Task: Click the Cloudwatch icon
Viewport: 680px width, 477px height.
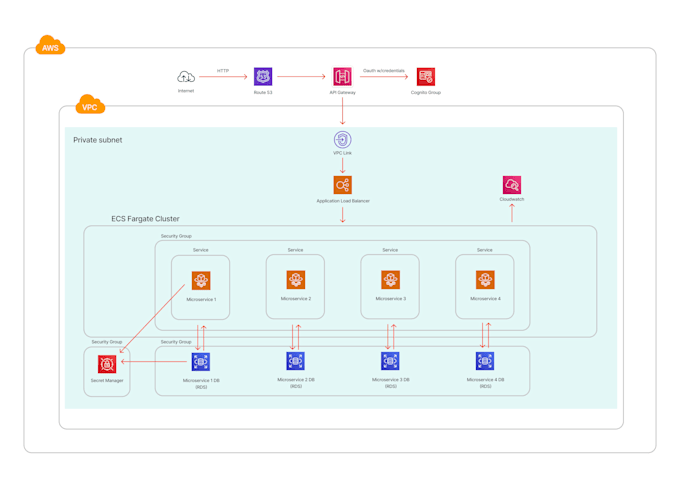Action: click(512, 185)
